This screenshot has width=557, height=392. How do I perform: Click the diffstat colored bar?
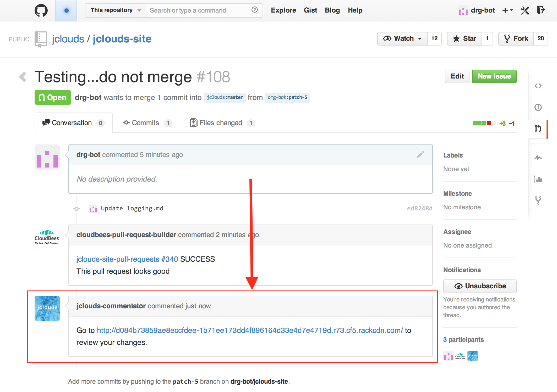pyautogui.click(x=484, y=123)
